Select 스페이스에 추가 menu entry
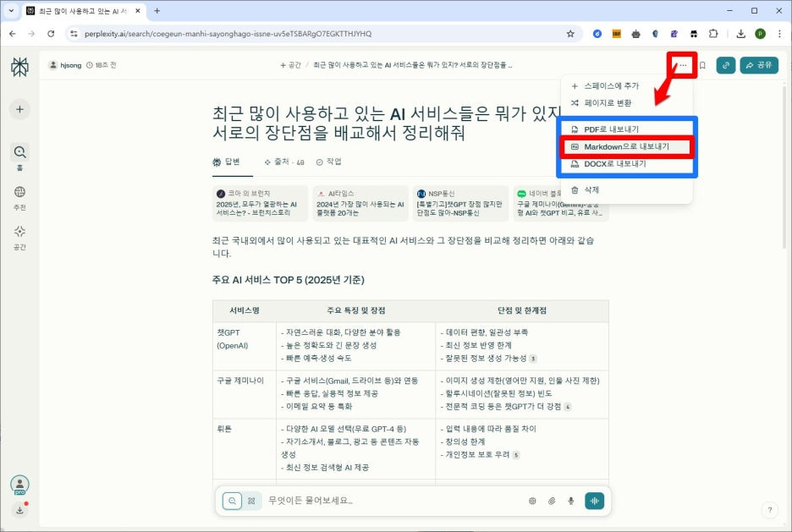This screenshot has width=792, height=532. 626,85
